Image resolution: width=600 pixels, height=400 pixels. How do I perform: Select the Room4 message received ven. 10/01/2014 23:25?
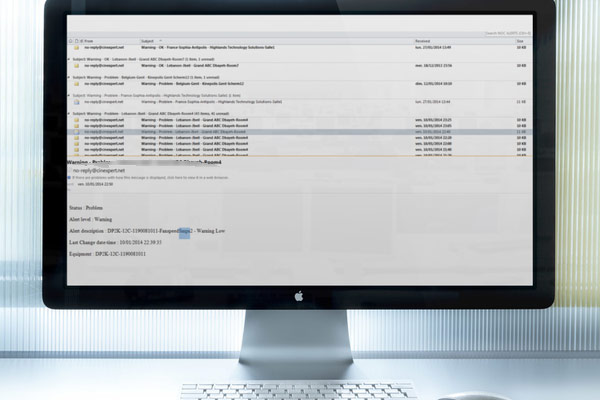coord(300,120)
